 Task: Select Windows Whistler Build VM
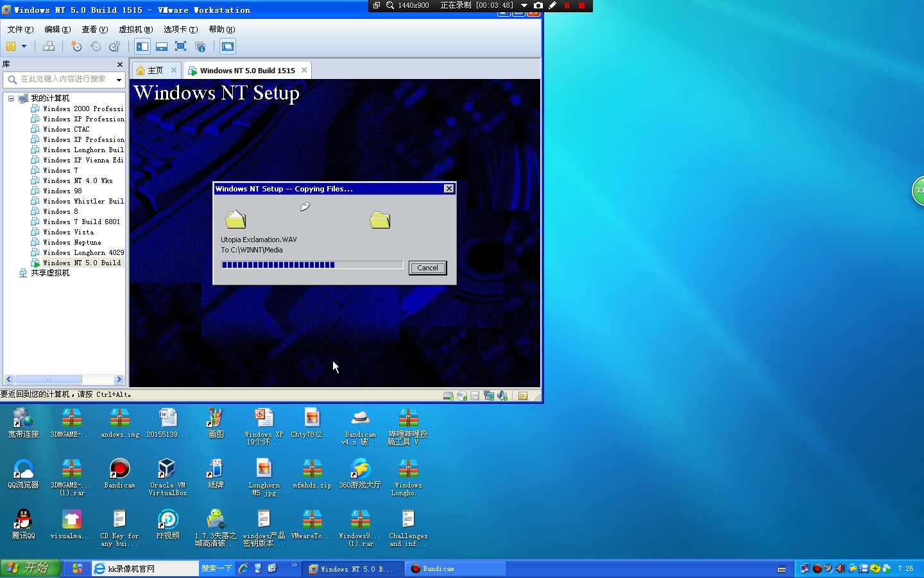(x=78, y=201)
